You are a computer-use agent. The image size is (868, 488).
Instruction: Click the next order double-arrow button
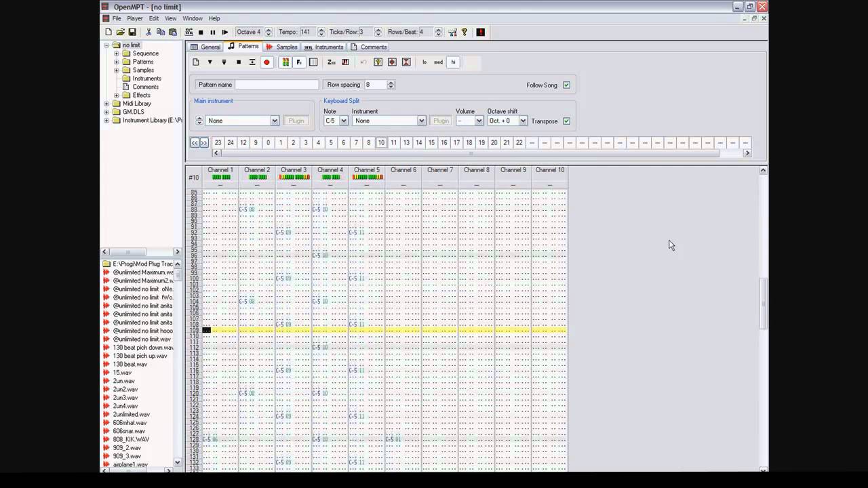tap(203, 142)
